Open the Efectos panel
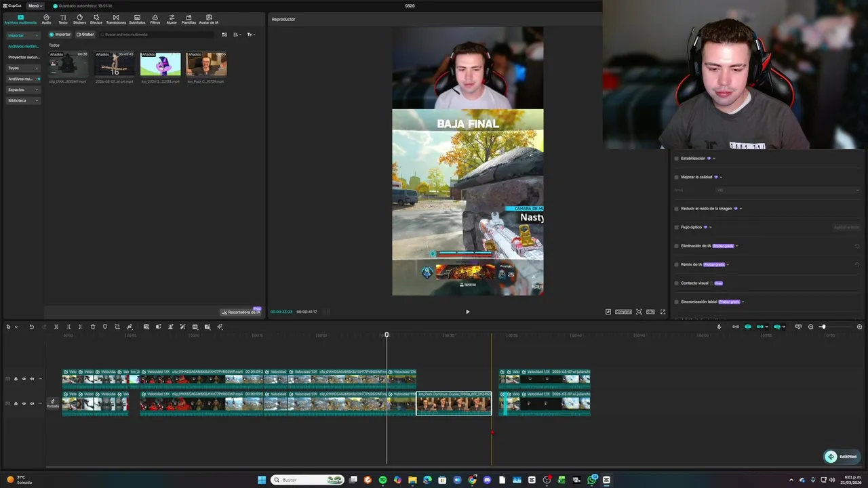 (x=96, y=19)
